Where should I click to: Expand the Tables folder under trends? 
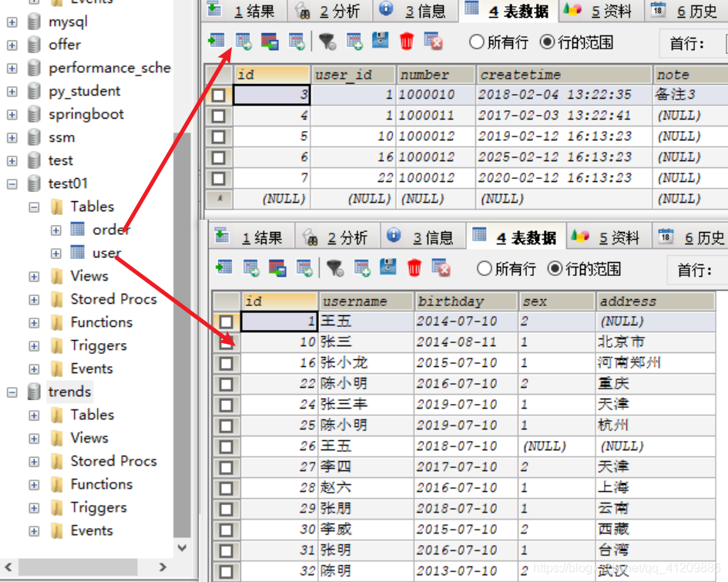(x=35, y=415)
